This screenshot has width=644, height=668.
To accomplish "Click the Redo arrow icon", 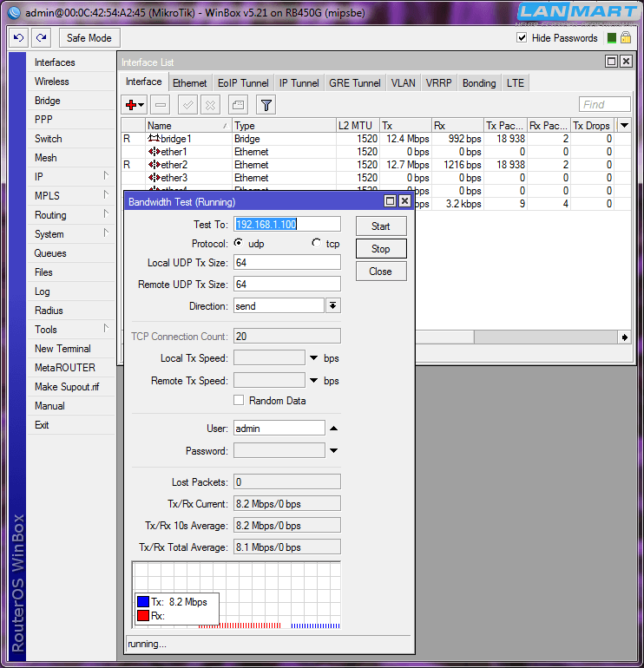I will pyautogui.click(x=42, y=38).
